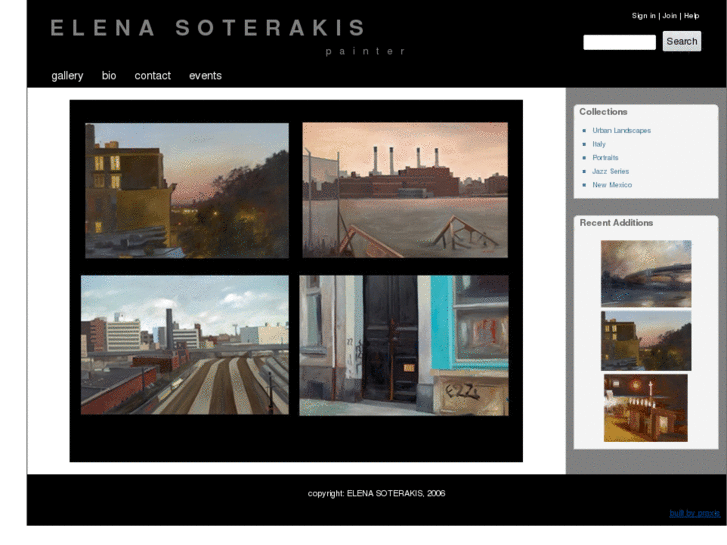
Task: Open the night street thumbnail in Recent Additions
Action: pyautogui.click(x=645, y=408)
